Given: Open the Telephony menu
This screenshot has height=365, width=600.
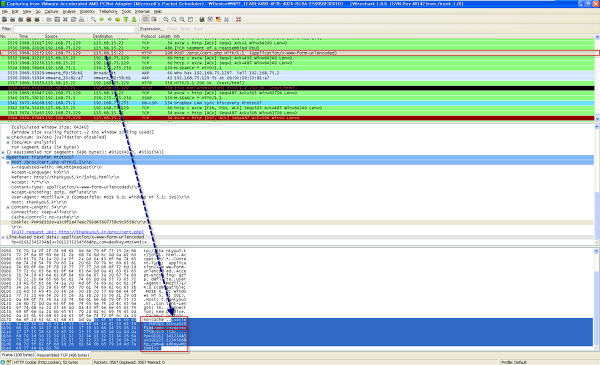Looking at the screenshot, I should 108,12.
